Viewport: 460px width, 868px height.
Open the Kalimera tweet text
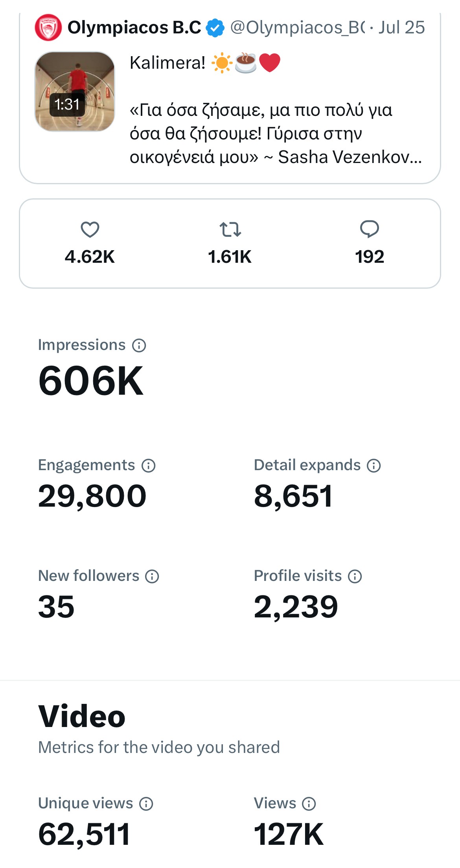pos(275,110)
